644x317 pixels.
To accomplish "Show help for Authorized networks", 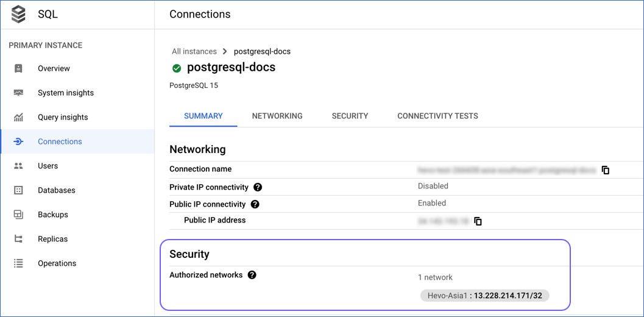I will click(x=252, y=275).
